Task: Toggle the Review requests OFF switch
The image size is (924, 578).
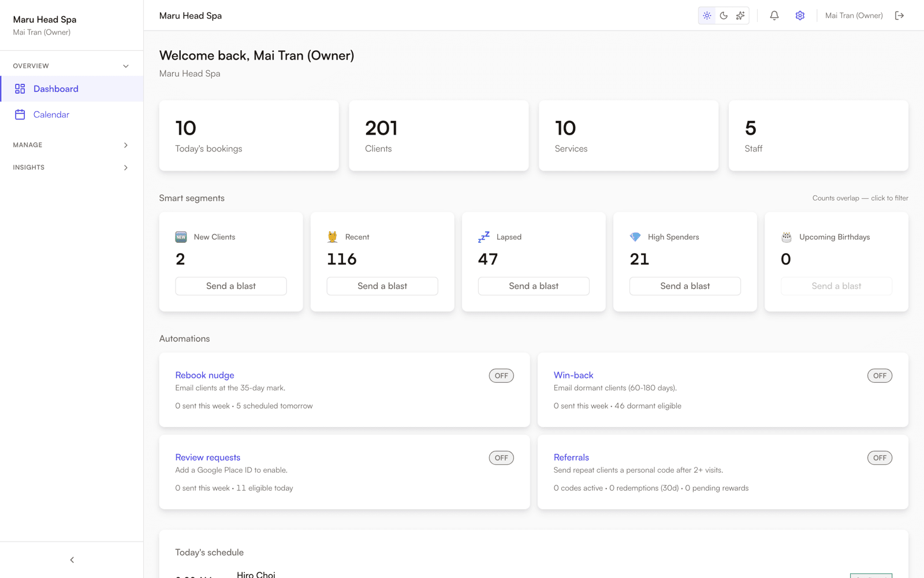Action: tap(501, 458)
